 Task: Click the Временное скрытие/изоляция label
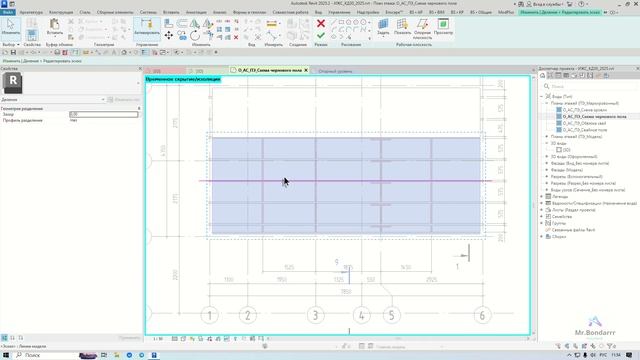click(183, 79)
